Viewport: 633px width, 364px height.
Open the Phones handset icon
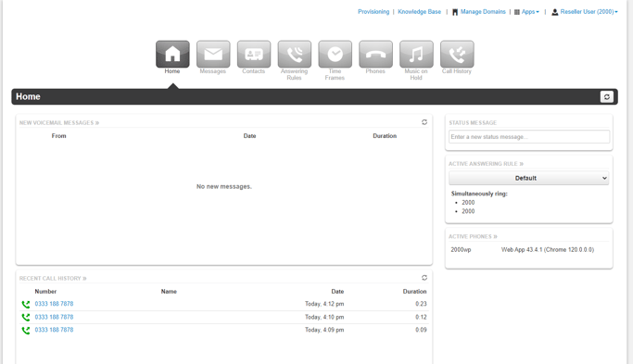[x=376, y=54]
